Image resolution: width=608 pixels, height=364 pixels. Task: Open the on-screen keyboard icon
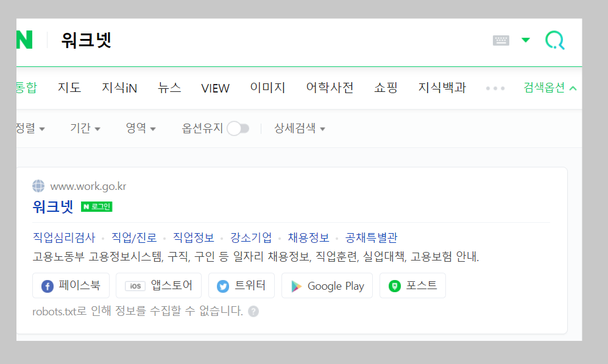(501, 40)
